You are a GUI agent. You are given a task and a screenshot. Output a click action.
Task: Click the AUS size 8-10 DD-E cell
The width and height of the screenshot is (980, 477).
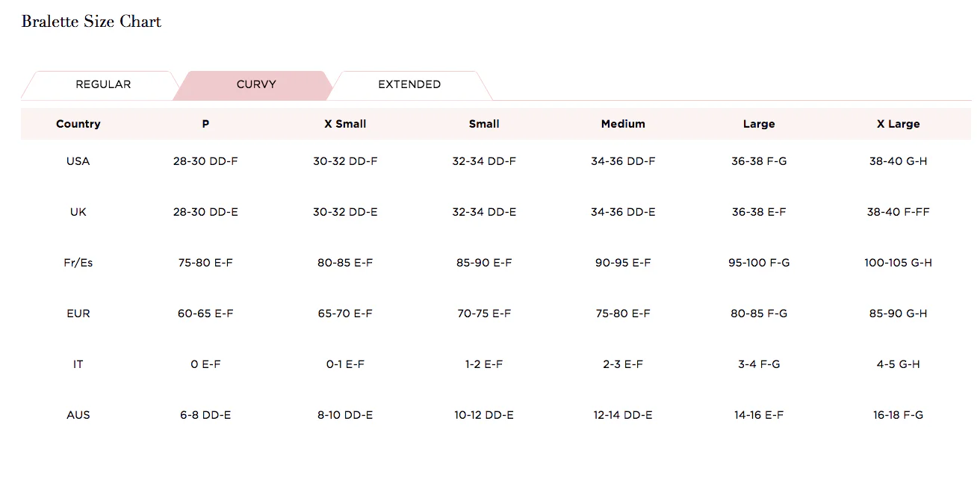345,415
